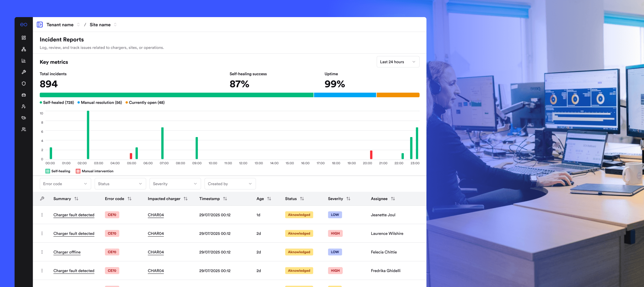Click the network hierarchy sidebar icon

coord(24,49)
